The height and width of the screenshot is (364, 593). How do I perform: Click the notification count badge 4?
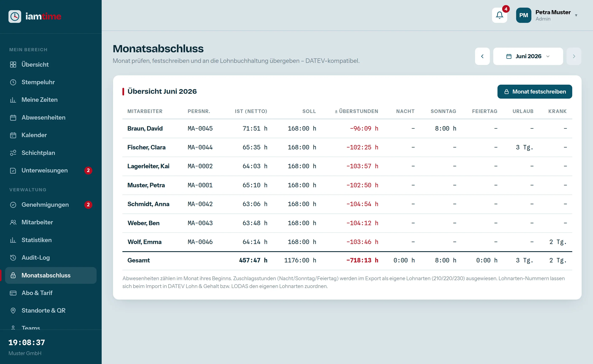[506, 9]
